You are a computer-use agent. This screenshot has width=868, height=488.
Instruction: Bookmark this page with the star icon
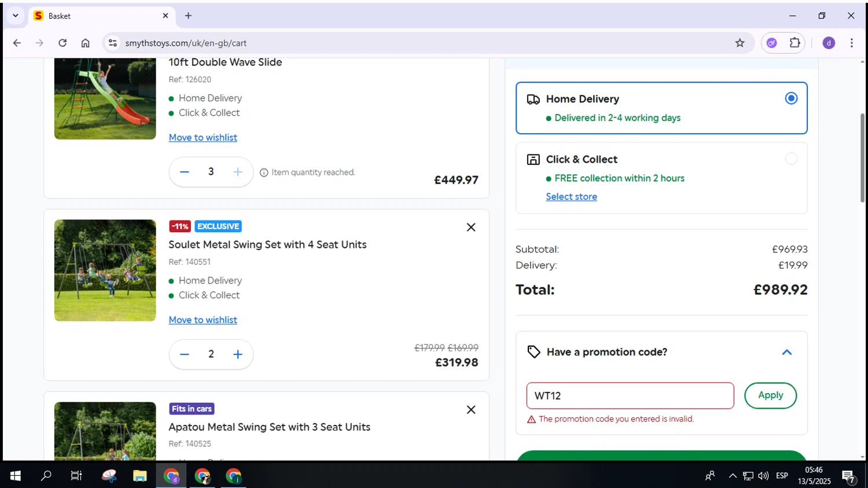[740, 43]
